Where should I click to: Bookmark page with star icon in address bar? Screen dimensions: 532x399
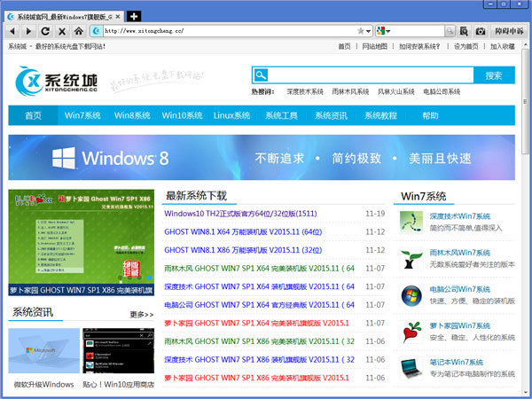360,31
